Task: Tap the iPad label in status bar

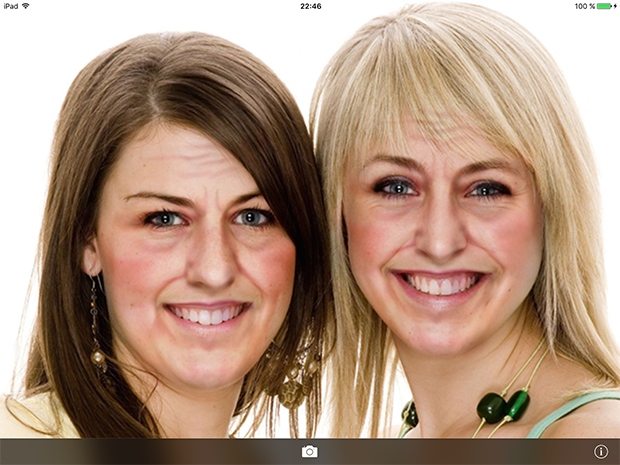Action: tap(10, 6)
